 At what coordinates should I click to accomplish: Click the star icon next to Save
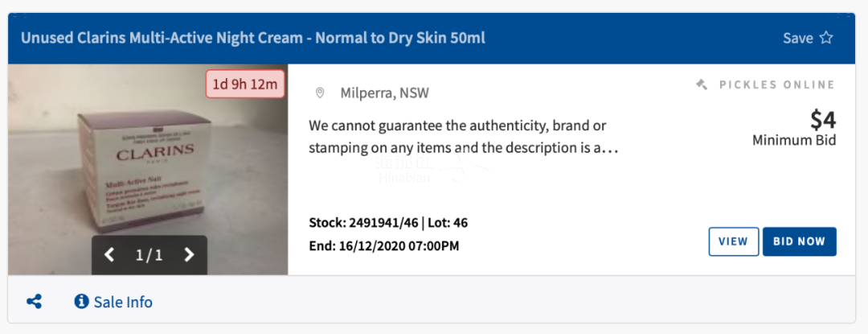[826, 38]
